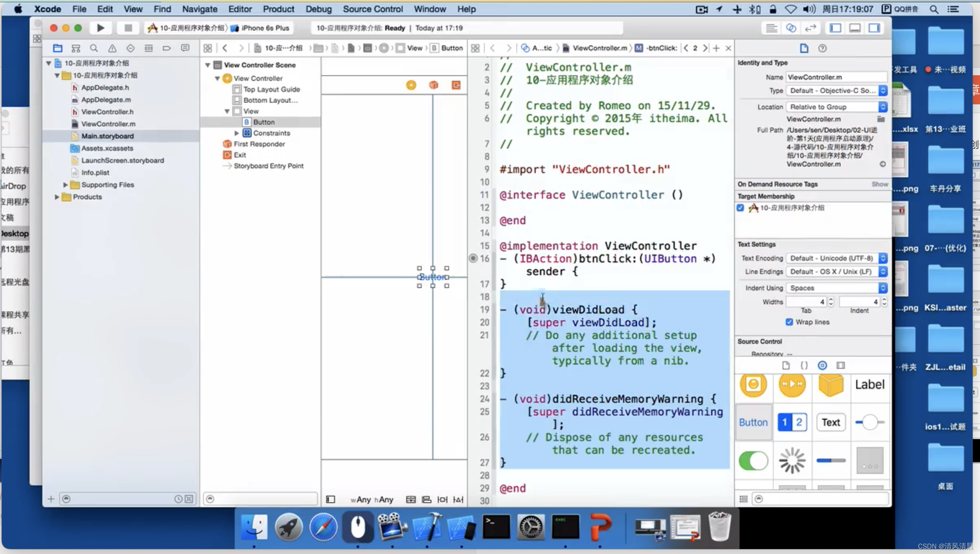Pick the Slider object in the library
980x554 pixels.
[870, 422]
